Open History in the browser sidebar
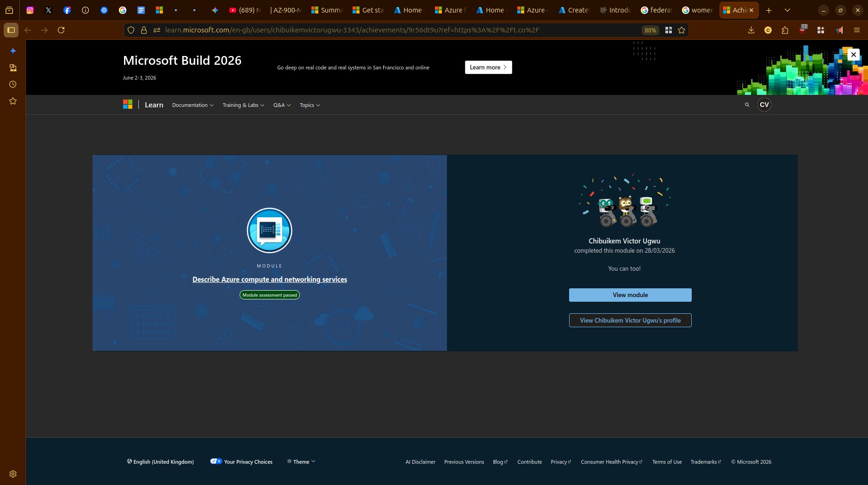 pos(13,84)
